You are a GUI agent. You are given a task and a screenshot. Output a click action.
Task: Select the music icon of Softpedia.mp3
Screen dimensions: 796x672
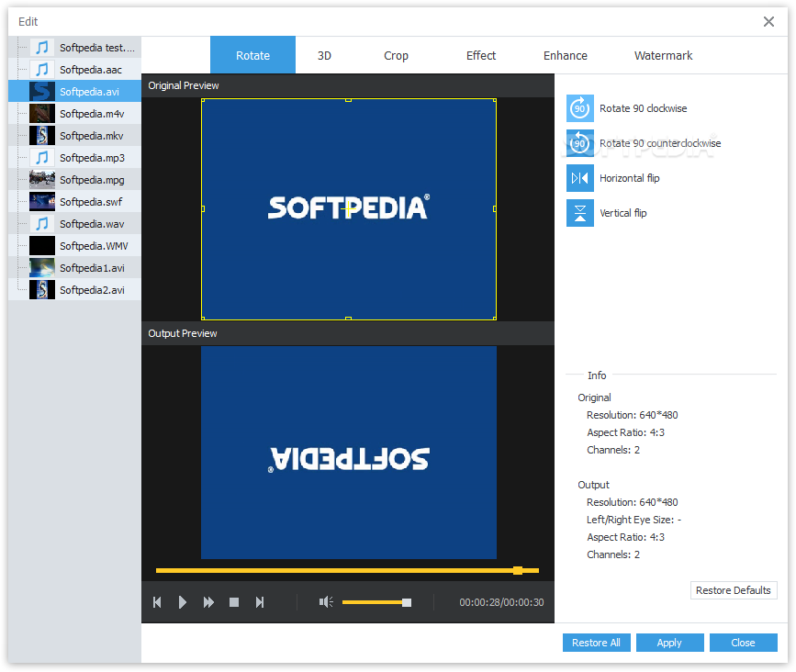pyautogui.click(x=42, y=157)
